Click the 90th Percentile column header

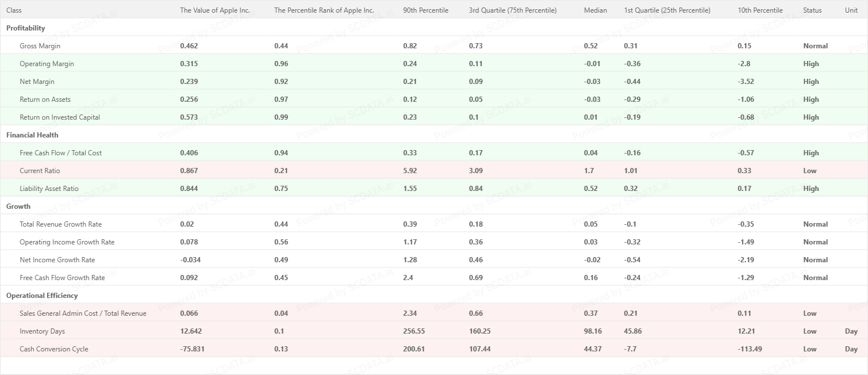point(425,10)
